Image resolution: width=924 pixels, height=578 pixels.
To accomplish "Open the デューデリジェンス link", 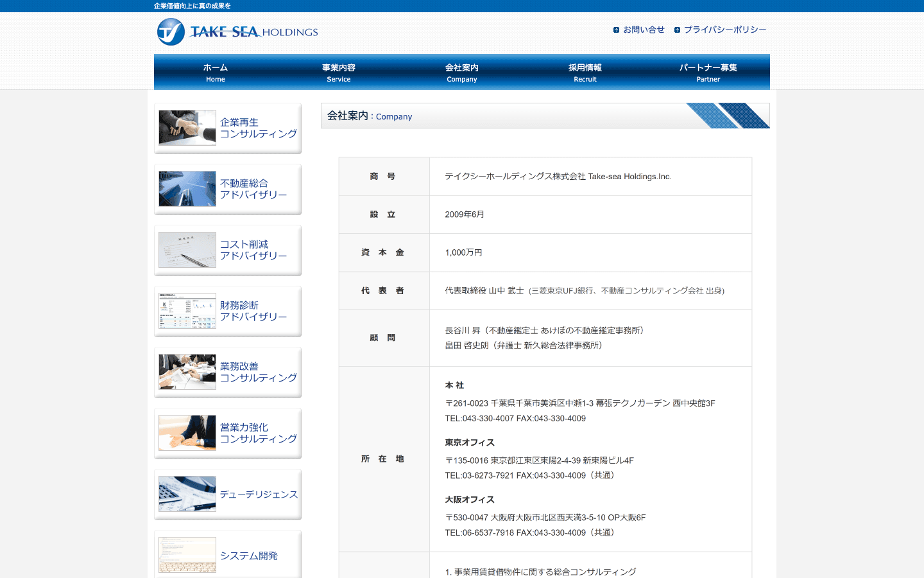I will tap(259, 495).
